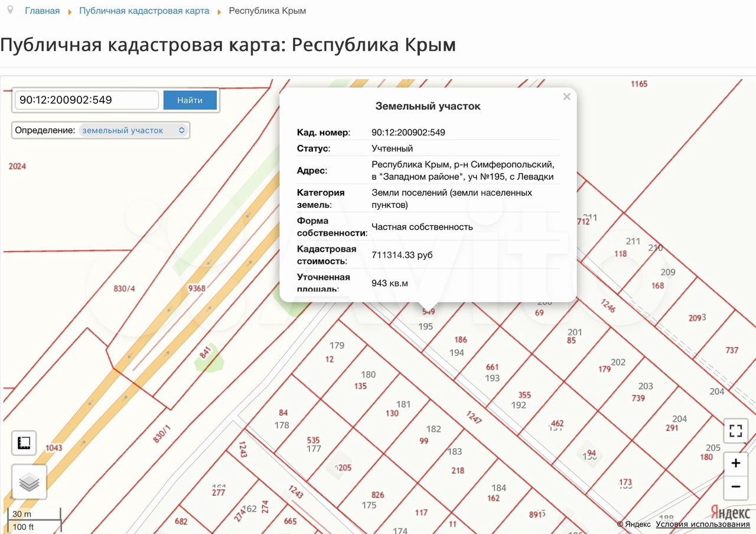Click parcel 535 on the map
The width and height of the screenshot is (756, 534).
click(x=314, y=440)
